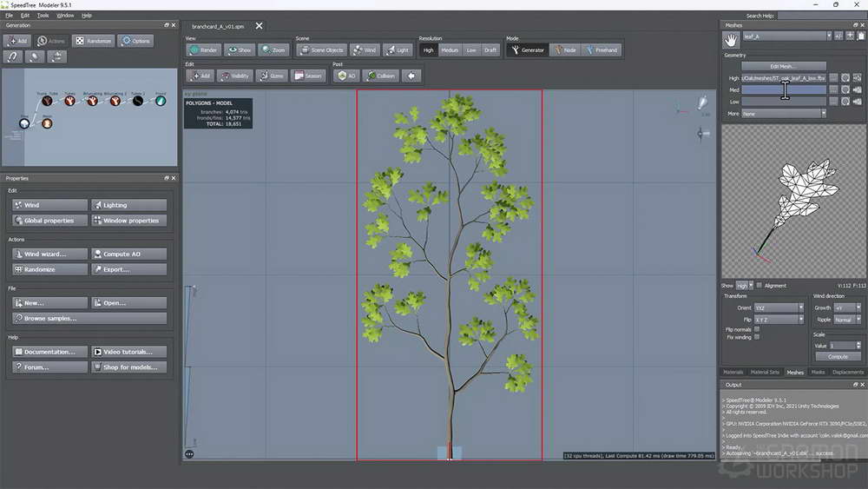Image resolution: width=868 pixels, height=489 pixels.
Task: Select the Frond generator node
Action: pos(161,101)
